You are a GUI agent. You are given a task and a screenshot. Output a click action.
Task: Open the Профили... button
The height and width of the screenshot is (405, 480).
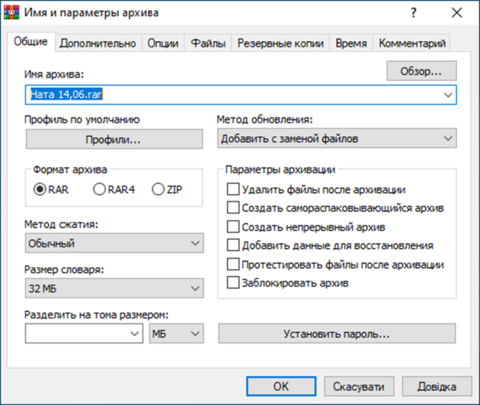coord(114,139)
